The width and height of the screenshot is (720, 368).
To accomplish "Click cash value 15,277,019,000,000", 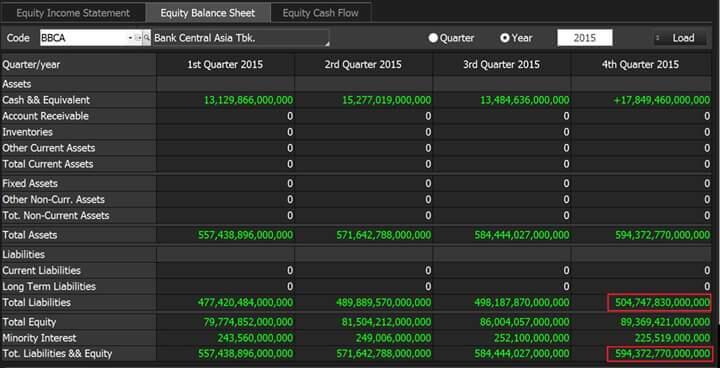I will (x=387, y=100).
